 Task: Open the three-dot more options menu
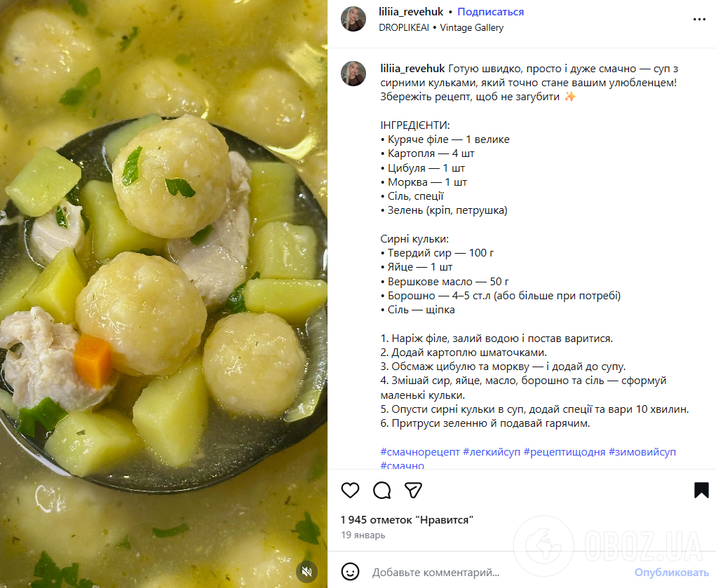coord(700,19)
